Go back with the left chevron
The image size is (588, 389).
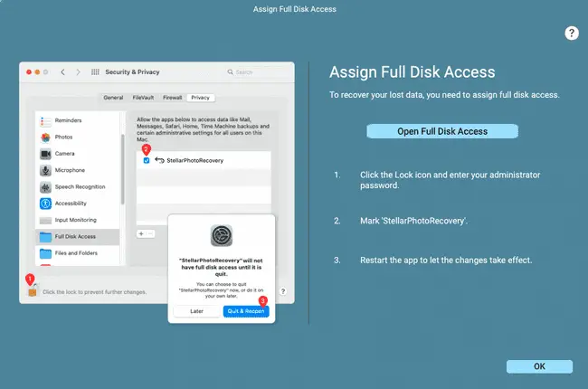coord(62,72)
